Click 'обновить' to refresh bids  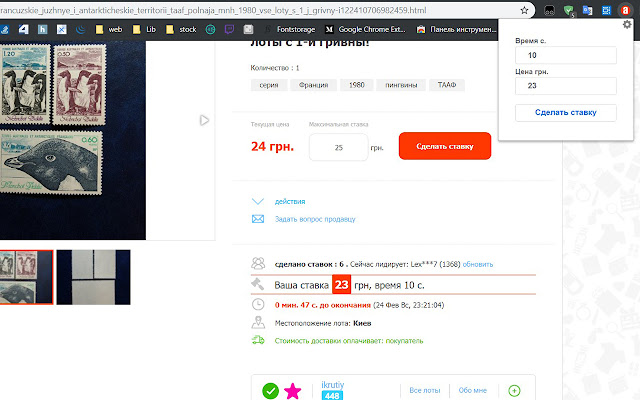pos(478,264)
